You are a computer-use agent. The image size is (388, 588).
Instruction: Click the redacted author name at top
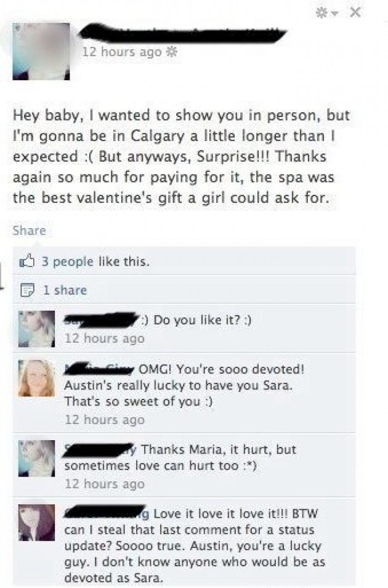182,35
